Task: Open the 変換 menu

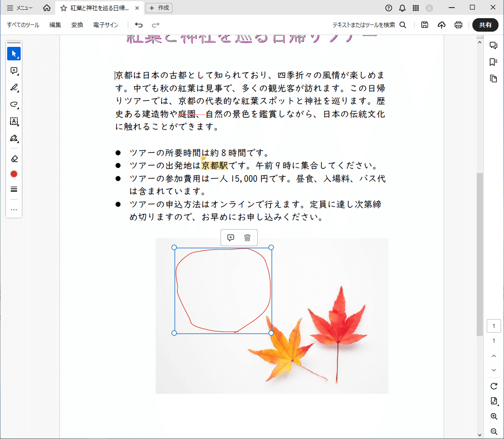Action: click(77, 25)
